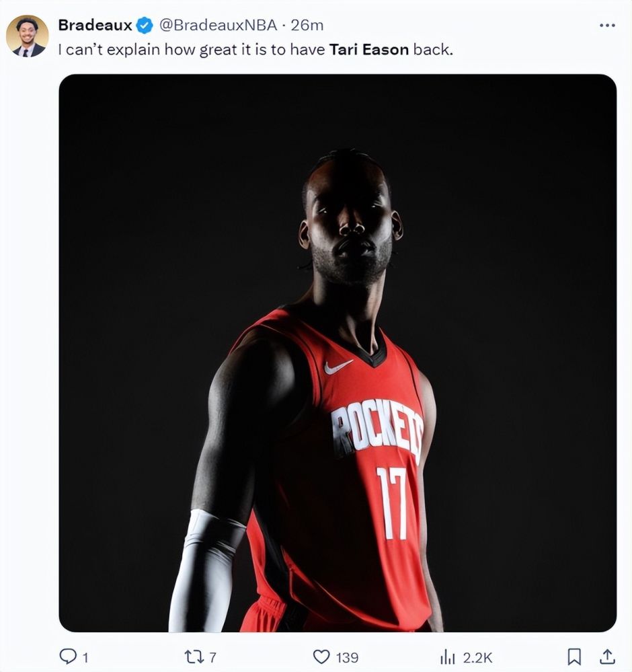Viewport: 632px width, 672px height.
Task: Click the 26m timestamp
Action: pyautogui.click(x=307, y=26)
